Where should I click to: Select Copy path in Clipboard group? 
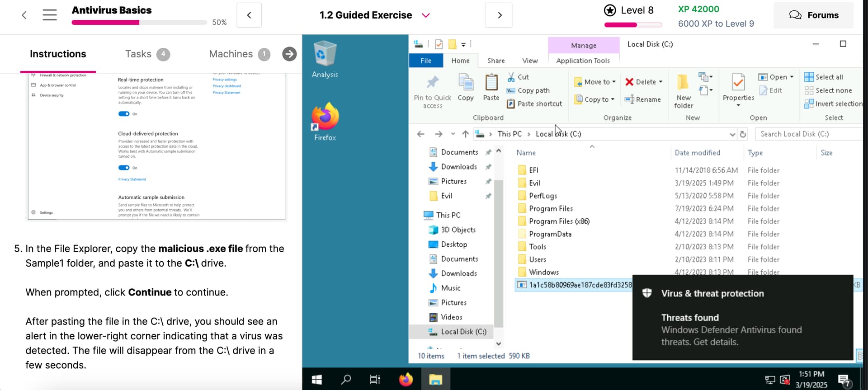[528, 90]
